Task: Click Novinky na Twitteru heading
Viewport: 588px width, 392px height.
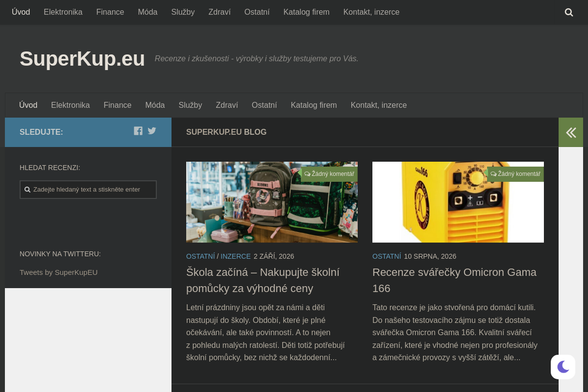Action: tap(60, 254)
